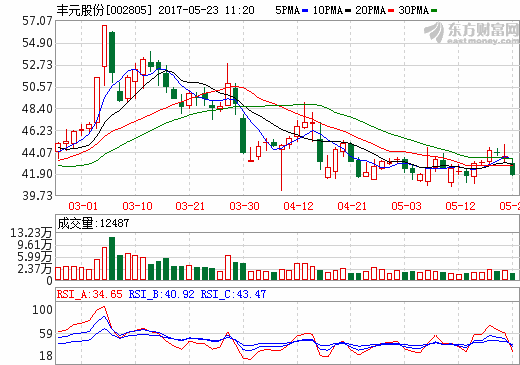
Task: Click the red RSI_A:34.65 label
Action: 90,294
